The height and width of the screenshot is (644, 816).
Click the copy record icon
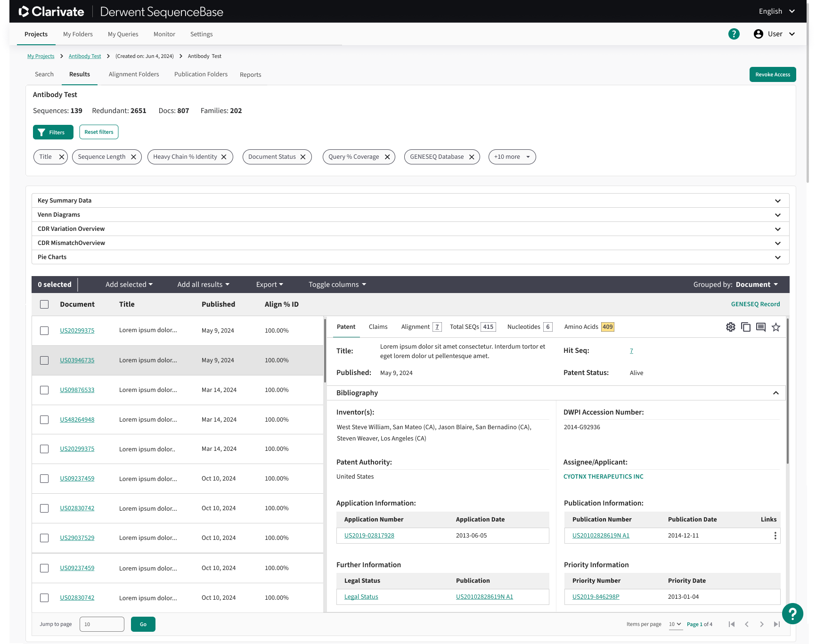point(746,327)
